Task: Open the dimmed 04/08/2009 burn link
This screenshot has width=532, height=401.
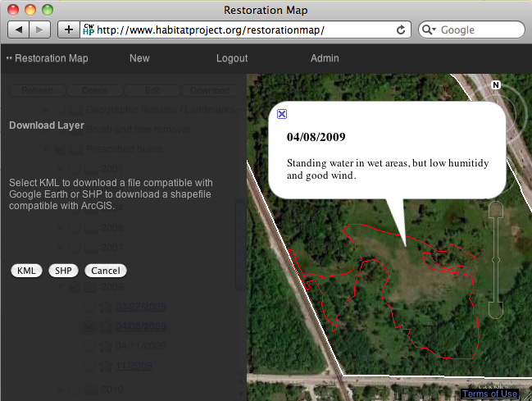Action: (x=141, y=326)
